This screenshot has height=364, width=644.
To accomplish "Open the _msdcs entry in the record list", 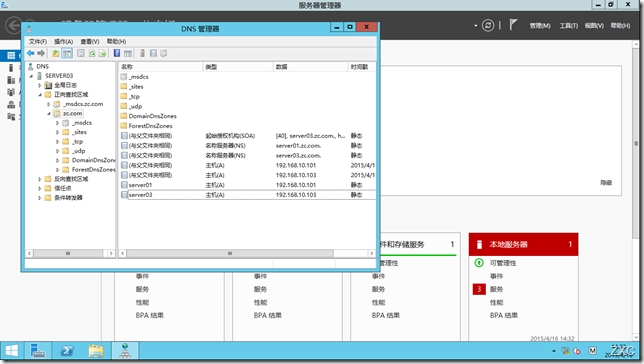I will click(138, 77).
